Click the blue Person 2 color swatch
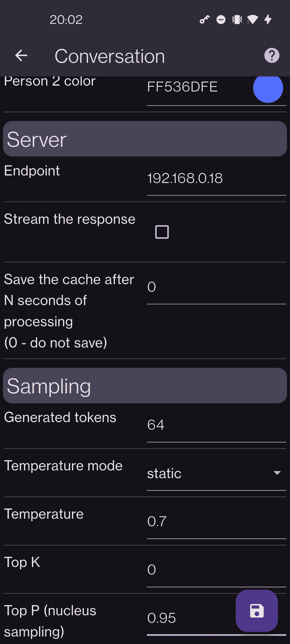This screenshot has width=290, height=644. coord(268,88)
